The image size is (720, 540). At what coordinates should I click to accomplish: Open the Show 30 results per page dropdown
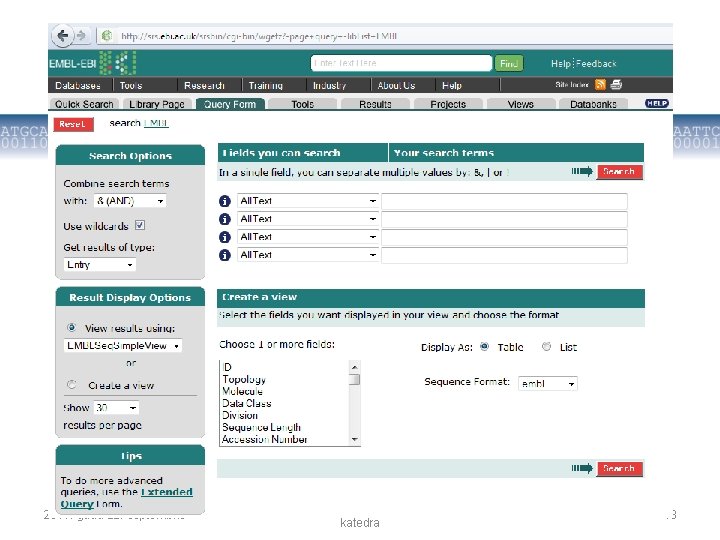coord(116,407)
